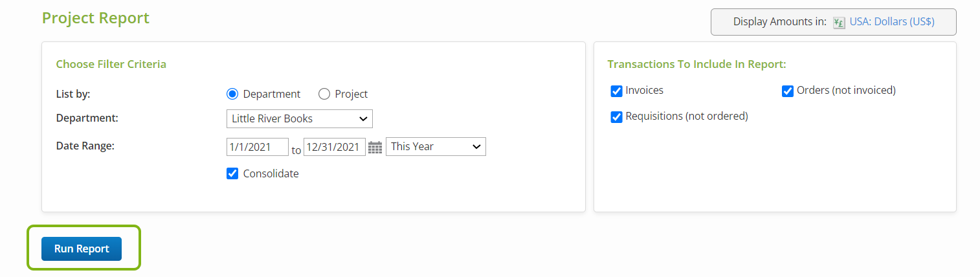980x277 pixels.
Task: Select the Project radio button
Action: [324, 94]
